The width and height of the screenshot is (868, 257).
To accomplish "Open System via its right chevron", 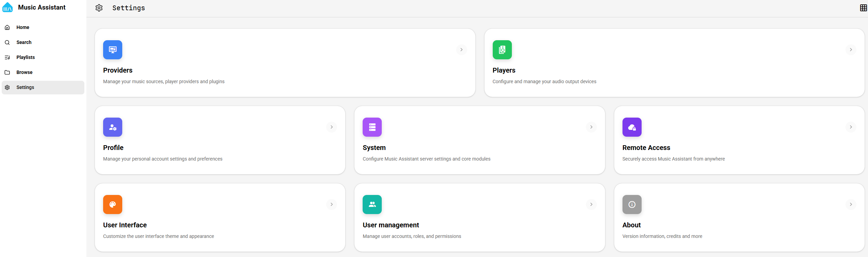I will pos(591,127).
